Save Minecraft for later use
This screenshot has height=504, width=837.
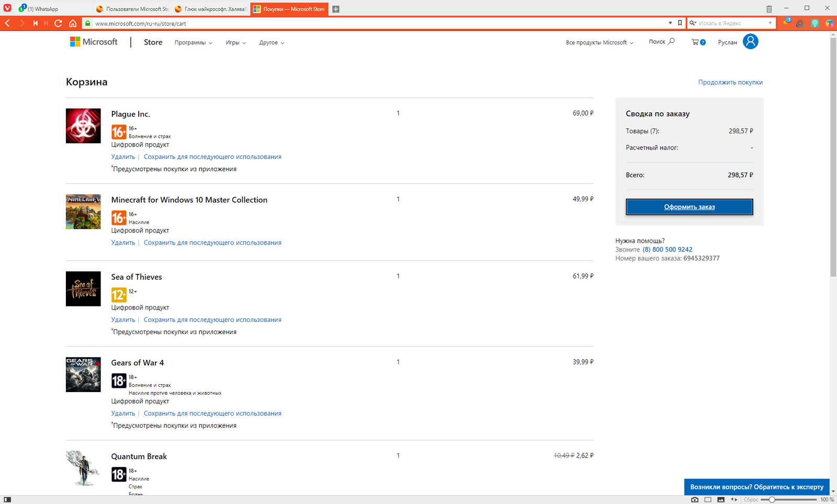(212, 243)
